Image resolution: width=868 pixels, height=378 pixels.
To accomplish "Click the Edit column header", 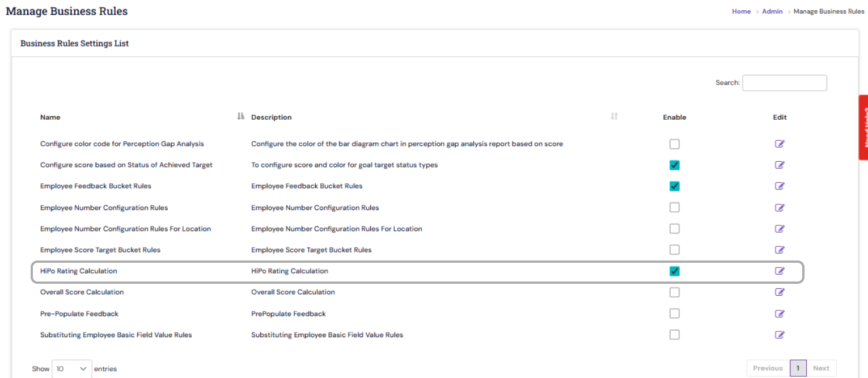I will click(x=780, y=117).
